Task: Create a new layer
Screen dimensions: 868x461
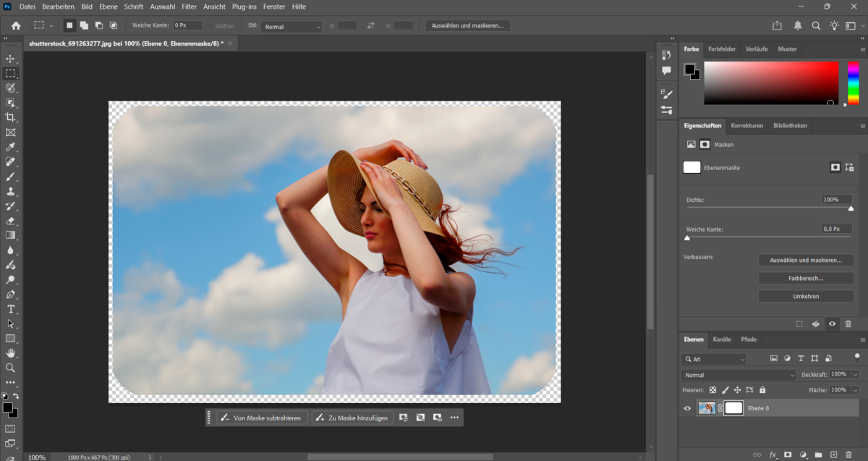Action: pyautogui.click(x=834, y=454)
